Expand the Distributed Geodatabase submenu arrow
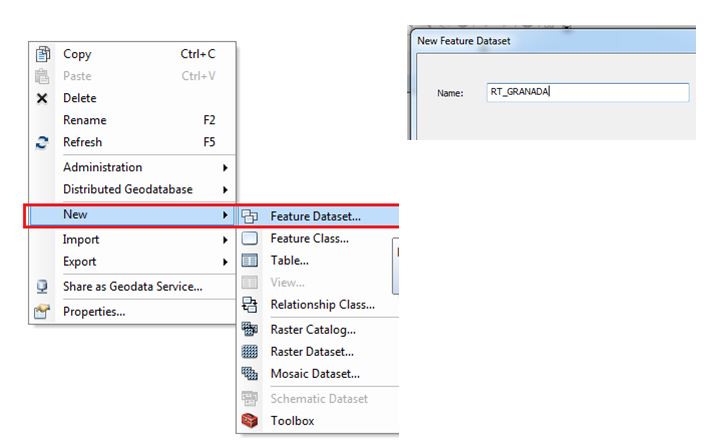Screen dimensions: 704x442 225,190
